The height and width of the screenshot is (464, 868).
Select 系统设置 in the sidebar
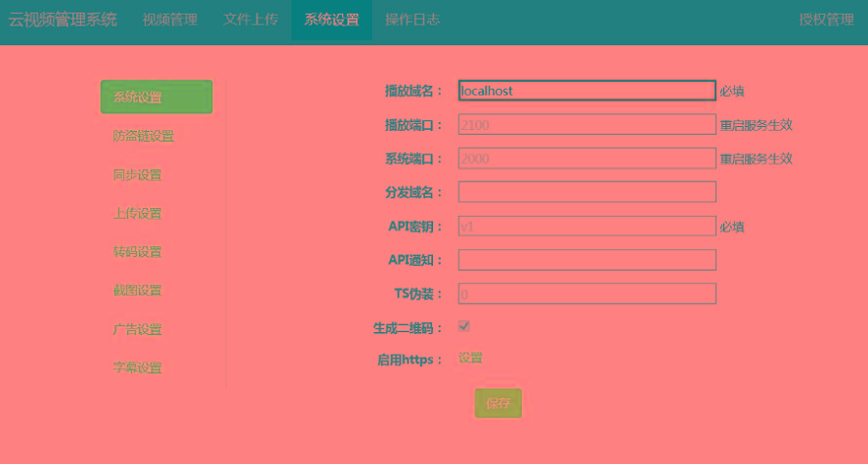tap(155, 97)
